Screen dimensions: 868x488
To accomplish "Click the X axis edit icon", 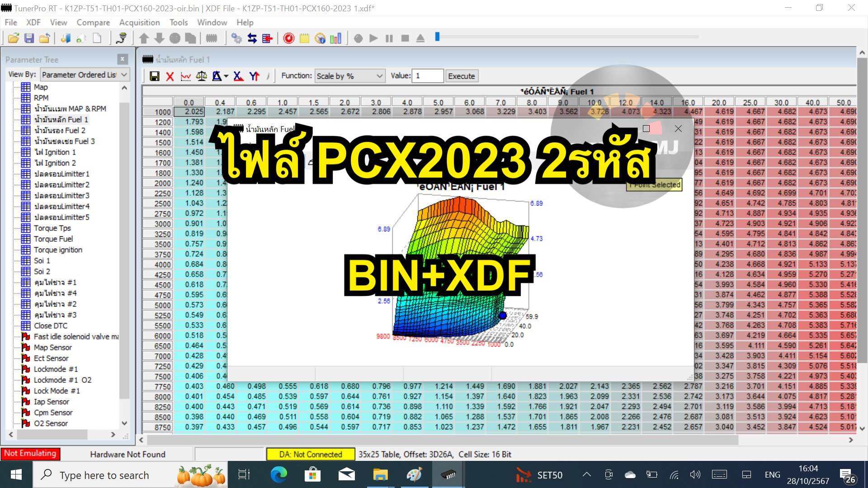I will (238, 76).
